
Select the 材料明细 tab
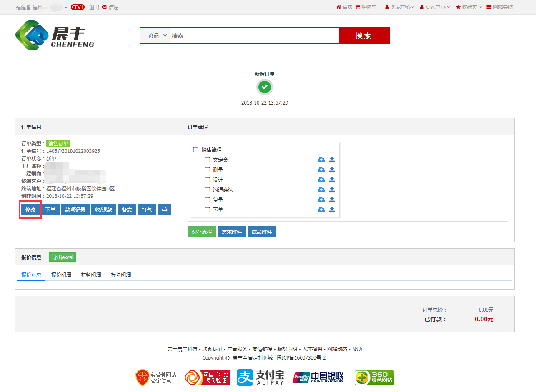coord(91,275)
